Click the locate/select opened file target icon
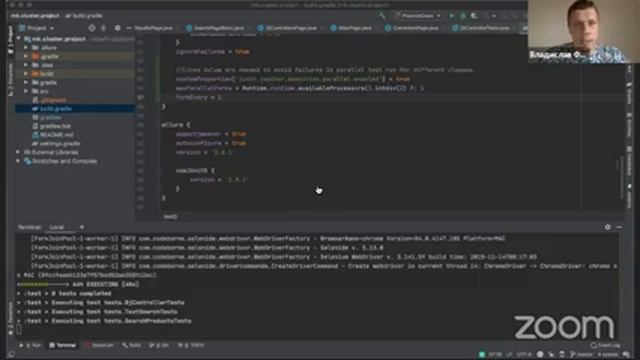 pos(92,28)
